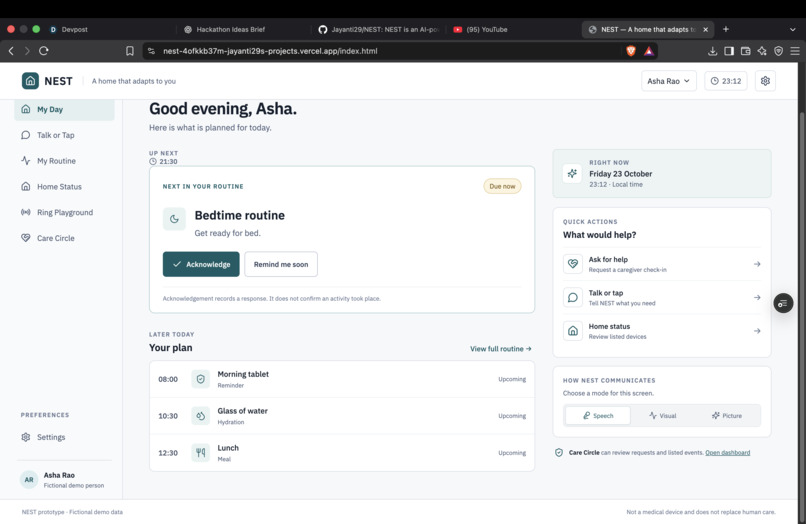Click the Morning tablet row title

[243, 374]
